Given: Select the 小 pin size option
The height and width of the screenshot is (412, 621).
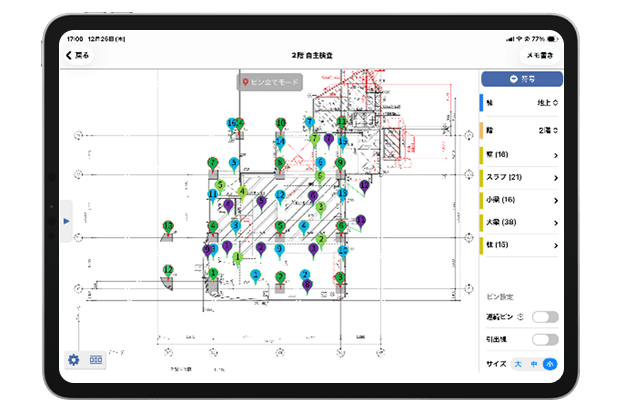Looking at the screenshot, I should coord(551,364).
